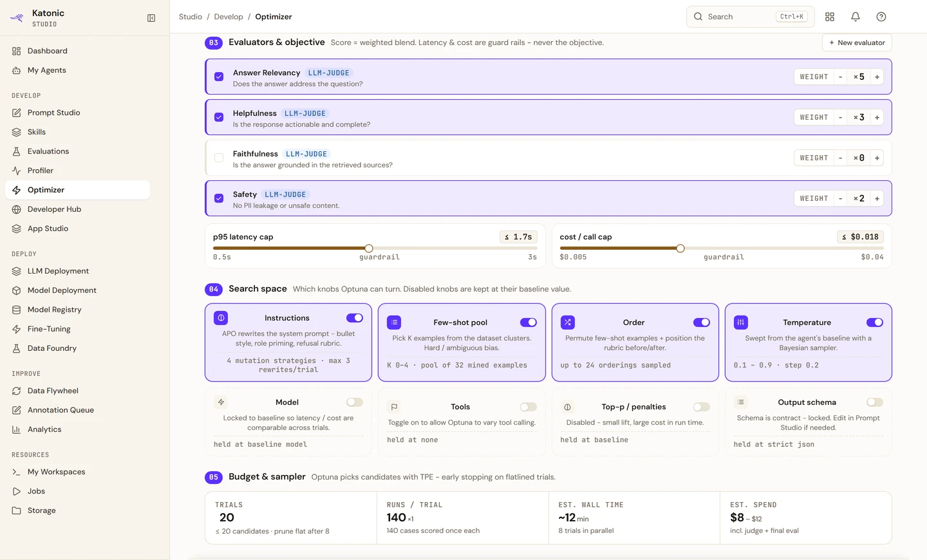Click the p95 latency cap slider handle
927x560 pixels.
click(x=369, y=248)
